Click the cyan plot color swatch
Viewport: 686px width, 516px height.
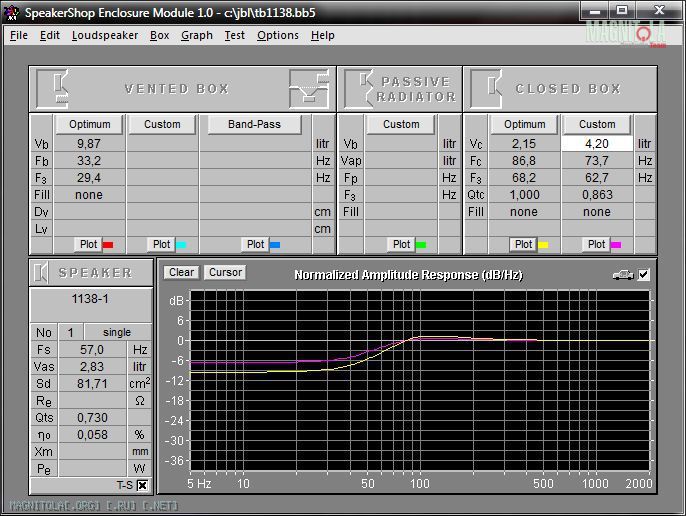[x=181, y=245]
